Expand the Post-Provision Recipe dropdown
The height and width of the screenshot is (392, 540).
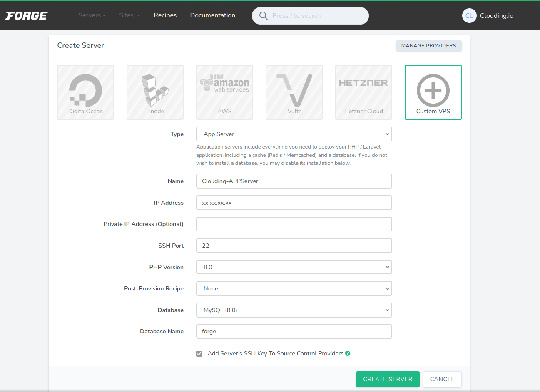pos(294,288)
